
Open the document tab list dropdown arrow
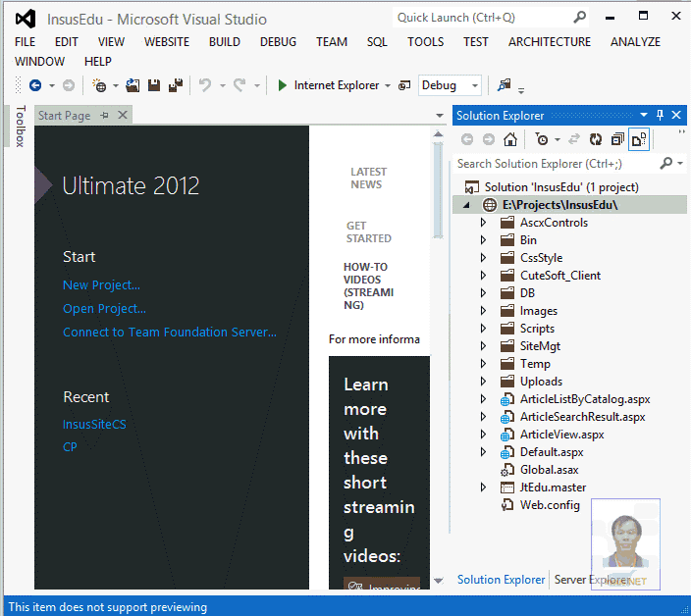click(440, 116)
